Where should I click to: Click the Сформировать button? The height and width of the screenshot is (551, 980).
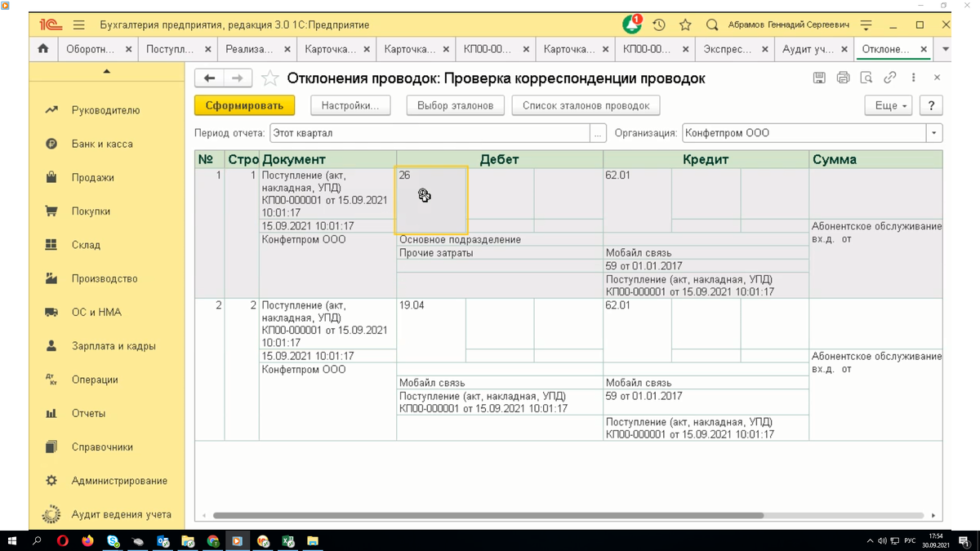244,105
